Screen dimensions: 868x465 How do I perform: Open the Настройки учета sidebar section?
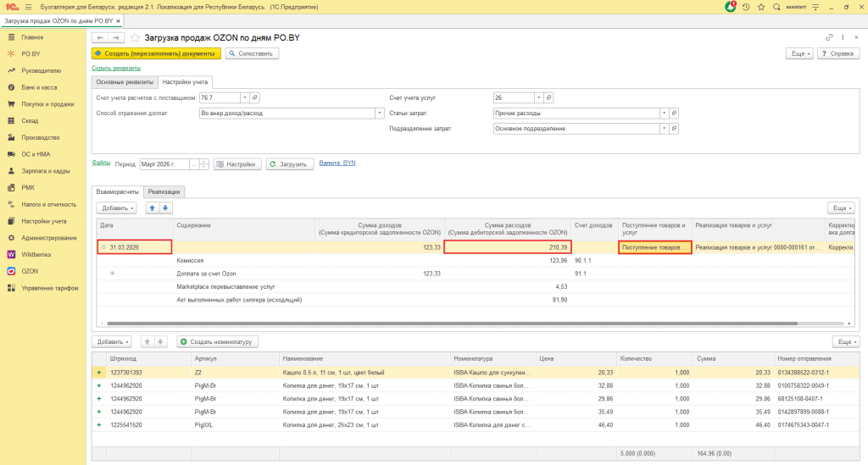pyautogui.click(x=44, y=221)
